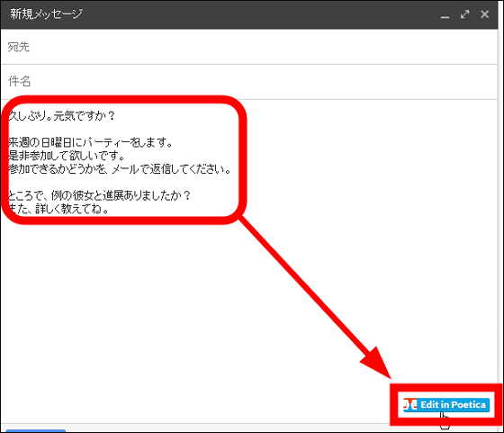Place cursor in the 来週の日曜日にパーティーをします line

pyautogui.click(x=91, y=142)
